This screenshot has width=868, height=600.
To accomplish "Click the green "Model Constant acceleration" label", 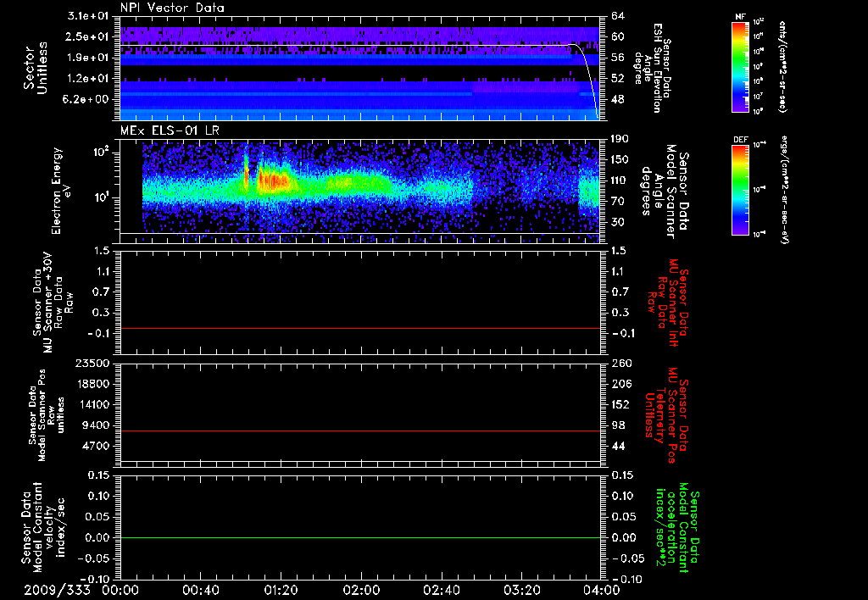I will click(676, 529).
